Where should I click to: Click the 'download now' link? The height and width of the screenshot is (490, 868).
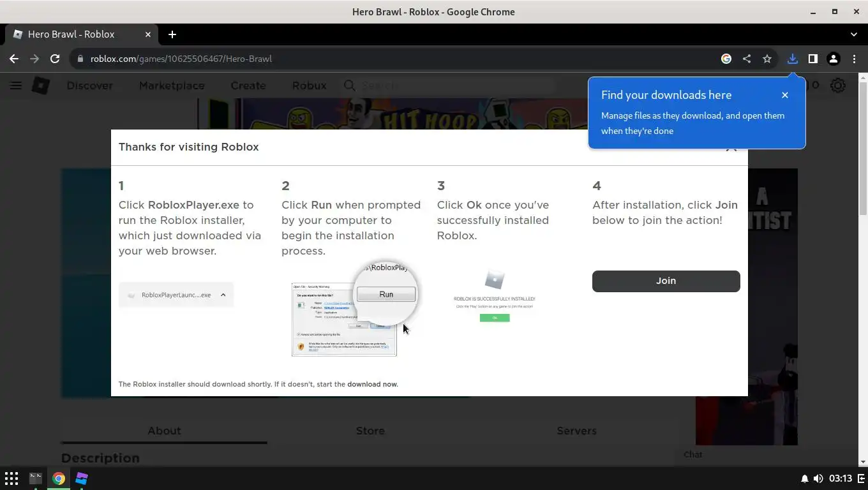(x=372, y=384)
